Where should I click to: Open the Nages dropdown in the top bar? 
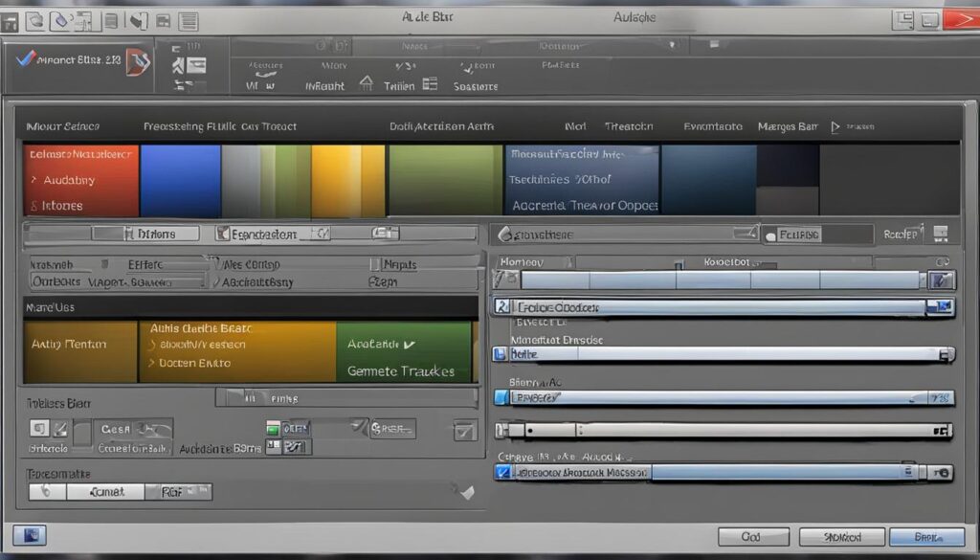(x=415, y=46)
